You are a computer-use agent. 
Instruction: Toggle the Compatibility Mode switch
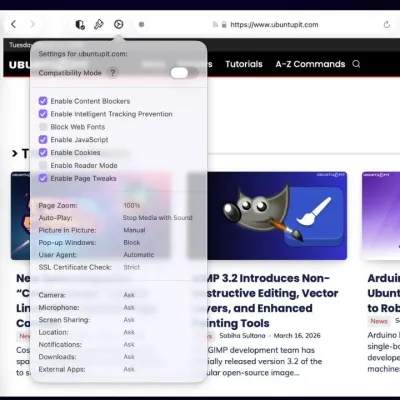[184, 73]
